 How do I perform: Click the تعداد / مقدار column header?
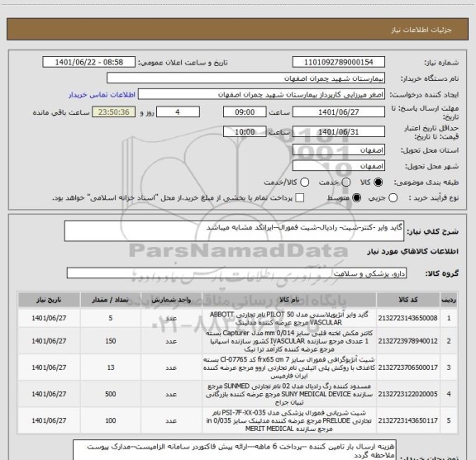click(111, 300)
